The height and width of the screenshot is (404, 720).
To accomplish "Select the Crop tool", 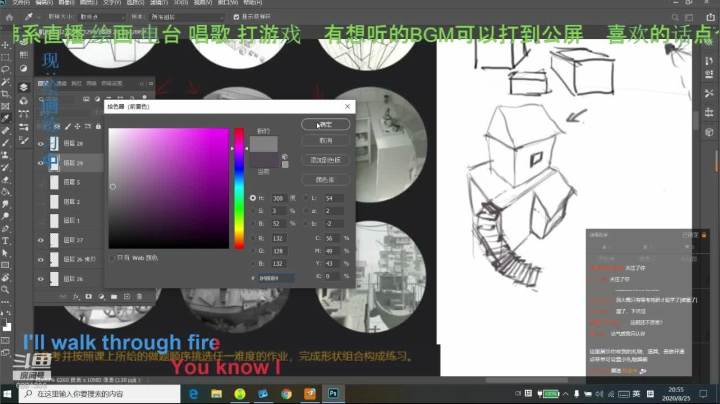I will click(x=6, y=94).
